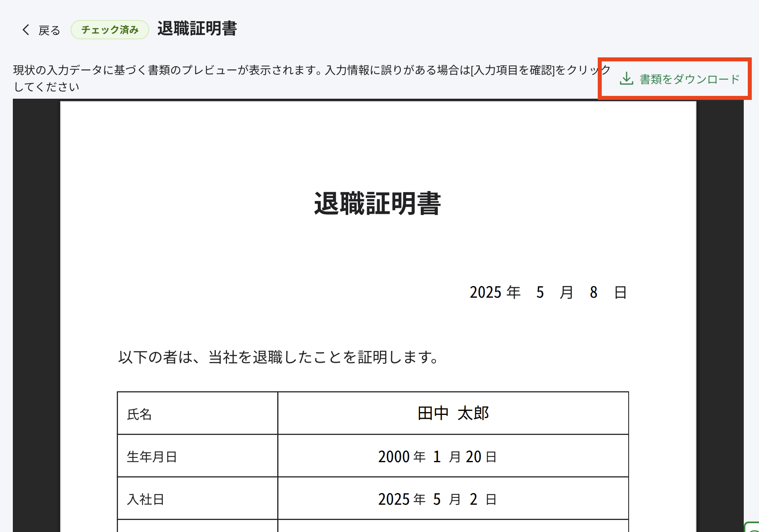
Task: Click the sentence 以下の者は、当社を退職したことを証明します。
Action: tap(279, 357)
